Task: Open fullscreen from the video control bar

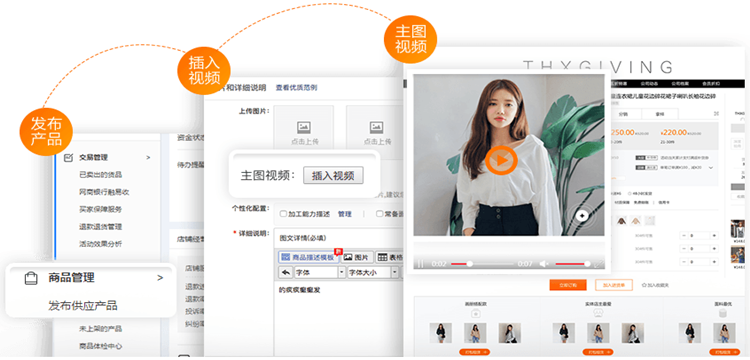Action: click(x=598, y=264)
